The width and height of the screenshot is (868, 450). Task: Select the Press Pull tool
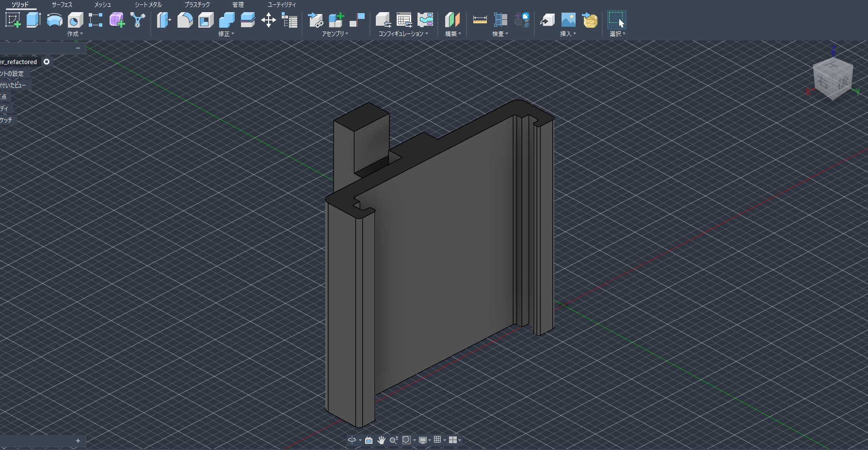tap(164, 20)
